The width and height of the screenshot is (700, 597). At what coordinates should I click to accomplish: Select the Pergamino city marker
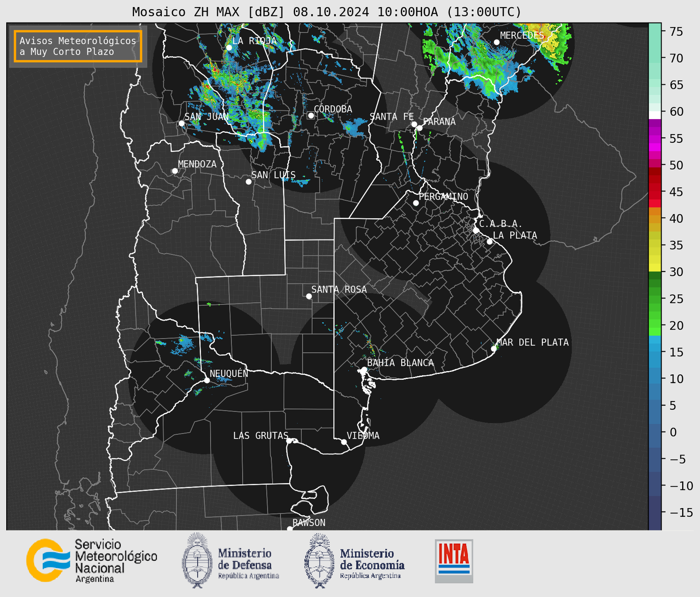(x=416, y=203)
